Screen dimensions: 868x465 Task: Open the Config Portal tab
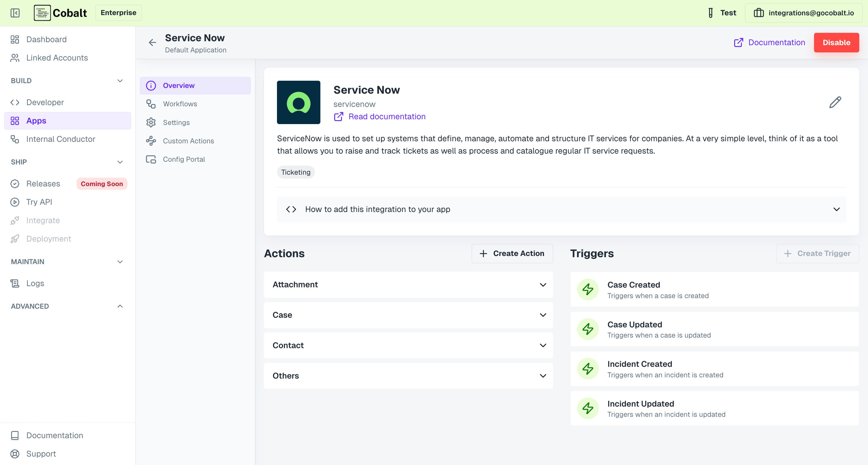[x=195, y=159]
